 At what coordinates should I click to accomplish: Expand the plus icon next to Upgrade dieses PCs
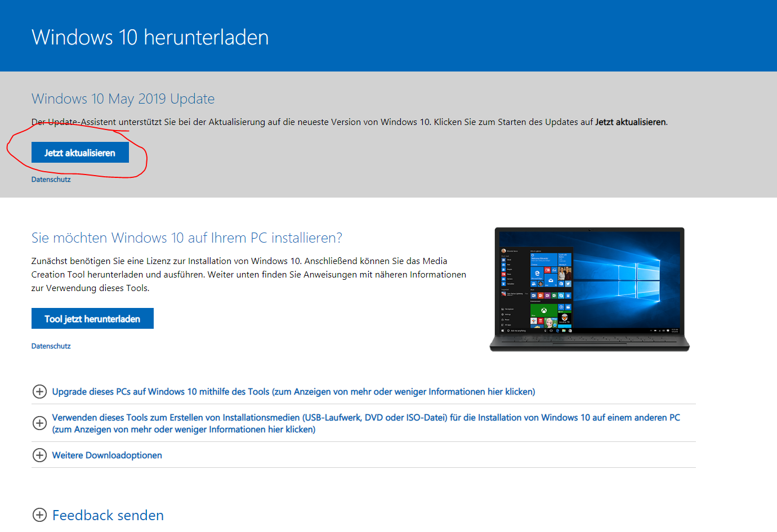coord(39,391)
